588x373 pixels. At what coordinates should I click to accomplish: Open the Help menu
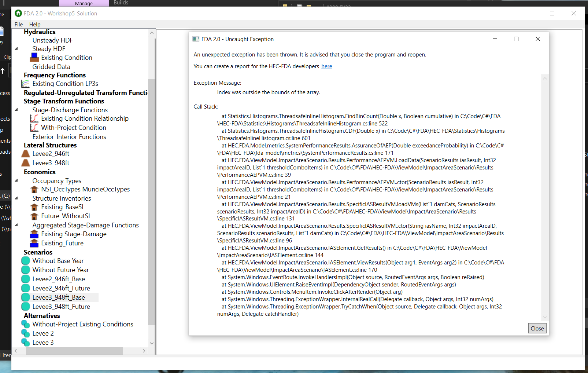click(35, 24)
